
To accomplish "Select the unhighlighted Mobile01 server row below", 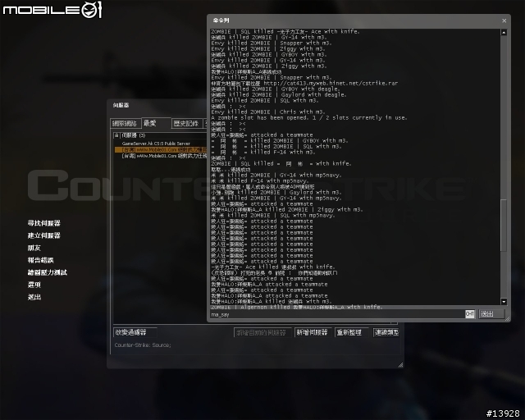I will pyautogui.click(x=161, y=156).
